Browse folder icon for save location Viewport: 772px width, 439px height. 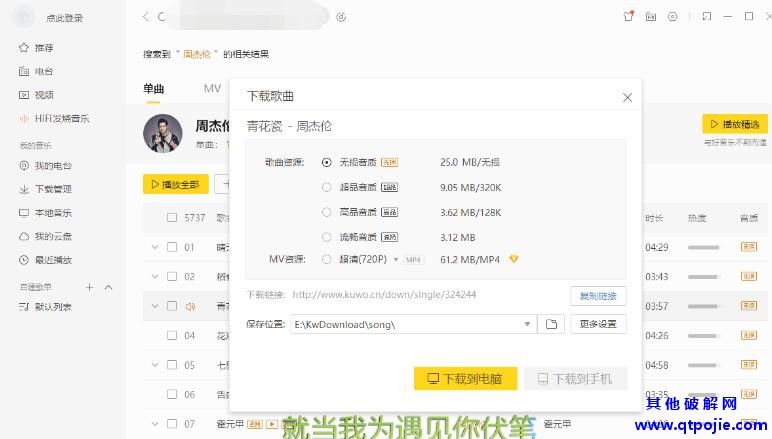click(x=551, y=324)
